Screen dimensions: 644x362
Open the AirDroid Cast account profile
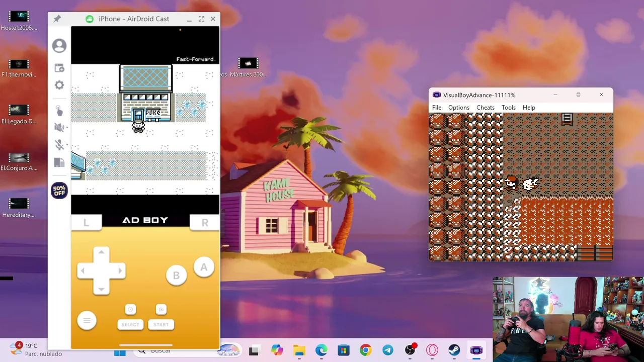(59, 46)
